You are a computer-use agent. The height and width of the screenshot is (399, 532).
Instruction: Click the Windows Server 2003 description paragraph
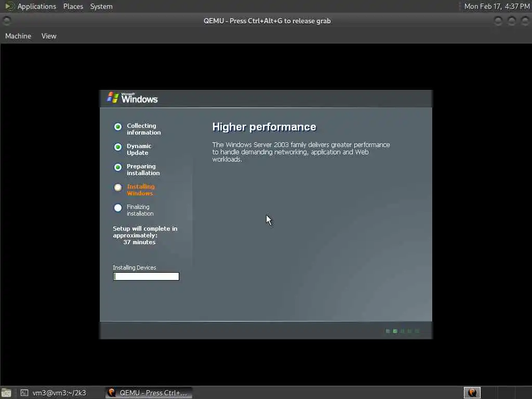tap(301, 152)
